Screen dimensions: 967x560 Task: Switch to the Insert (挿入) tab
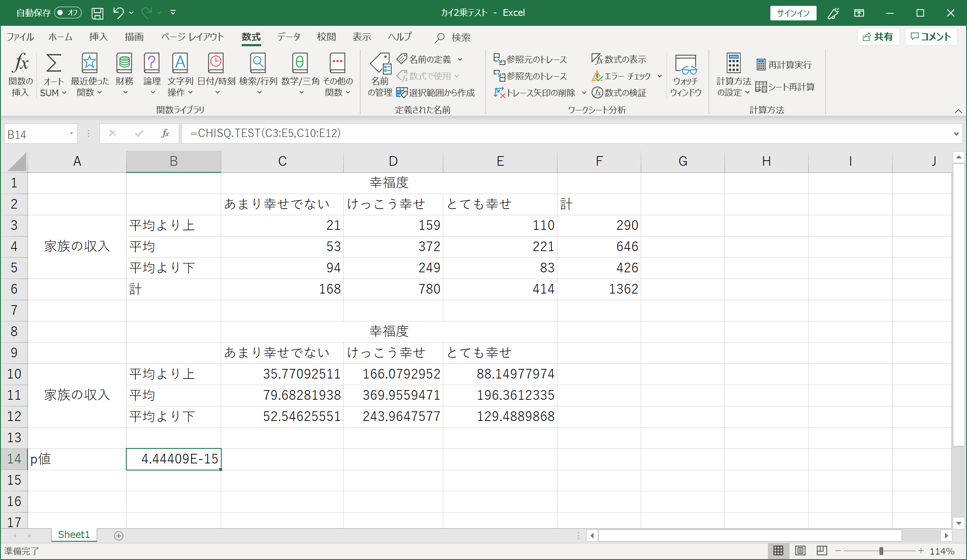point(98,37)
